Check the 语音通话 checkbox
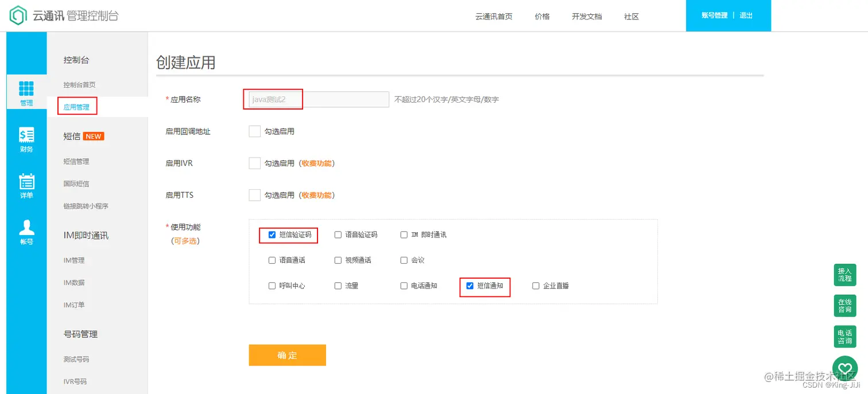The height and width of the screenshot is (394, 868). (x=272, y=260)
